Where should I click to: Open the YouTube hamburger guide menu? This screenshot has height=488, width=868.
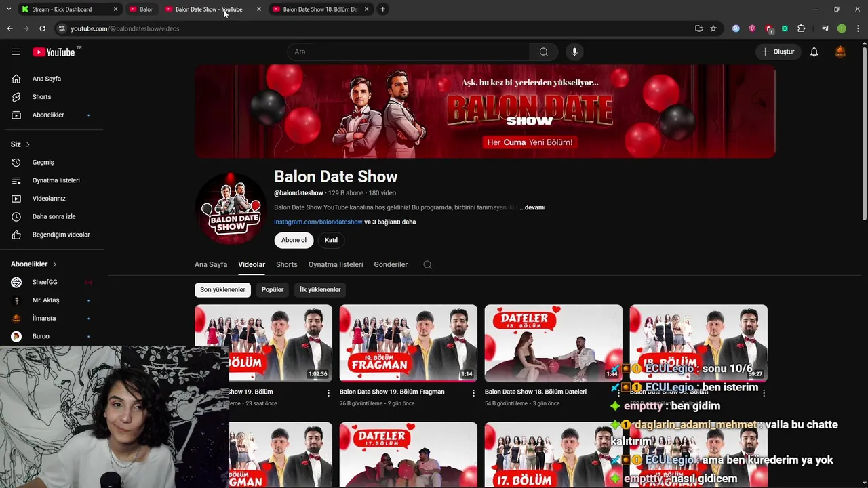[16, 52]
